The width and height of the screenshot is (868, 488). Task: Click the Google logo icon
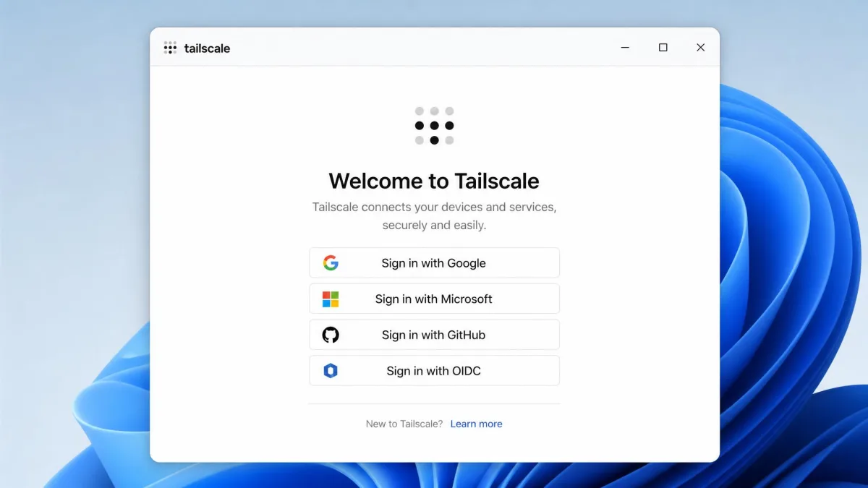(331, 263)
